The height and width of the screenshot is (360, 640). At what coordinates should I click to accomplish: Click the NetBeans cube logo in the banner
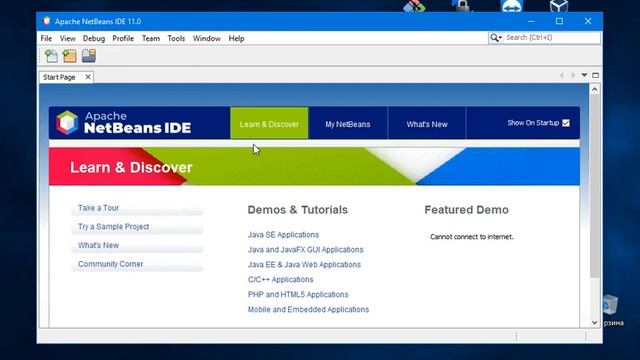click(x=67, y=122)
